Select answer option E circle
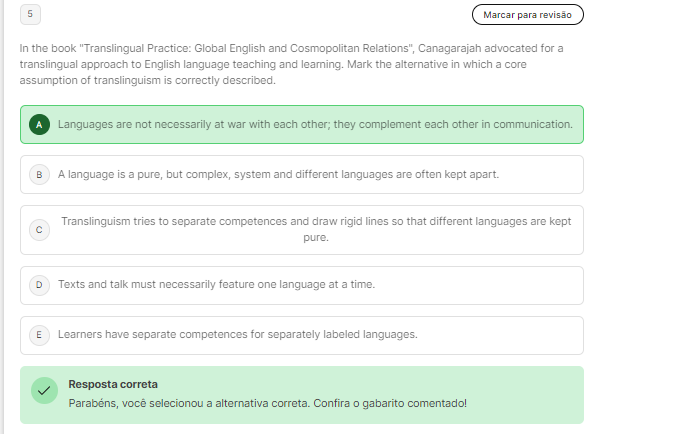The width and height of the screenshot is (695, 434). pos(39,335)
